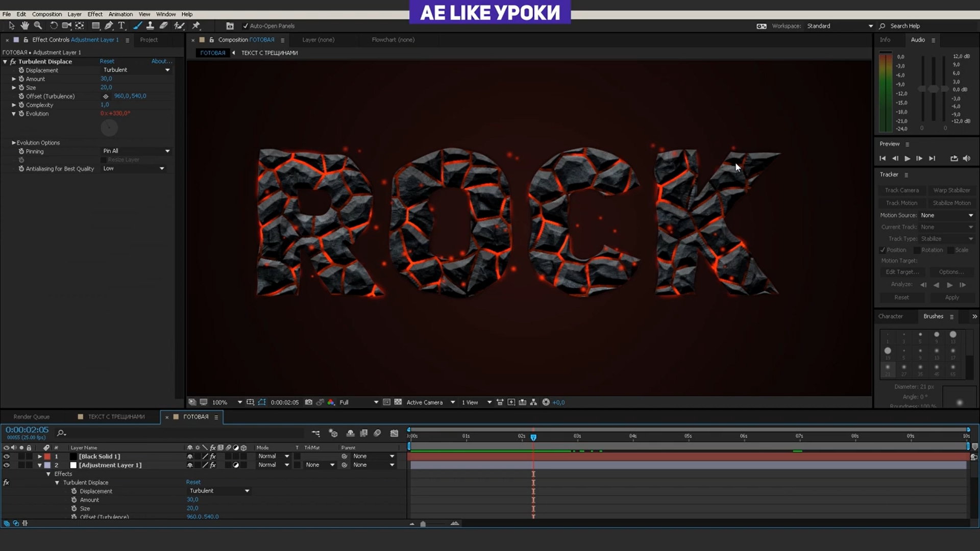
Task: Uncheck Auto-Open Panels checkbox
Action: (x=246, y=26)
